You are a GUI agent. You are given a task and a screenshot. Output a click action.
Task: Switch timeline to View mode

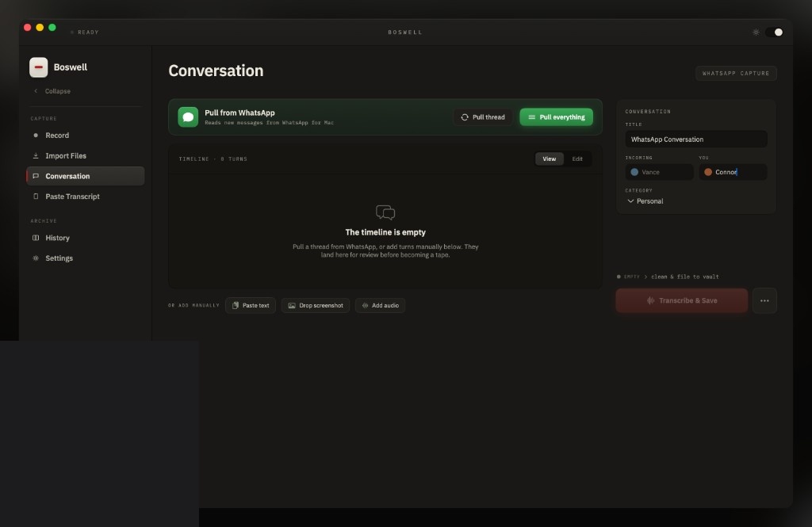[x=550, y=159]
